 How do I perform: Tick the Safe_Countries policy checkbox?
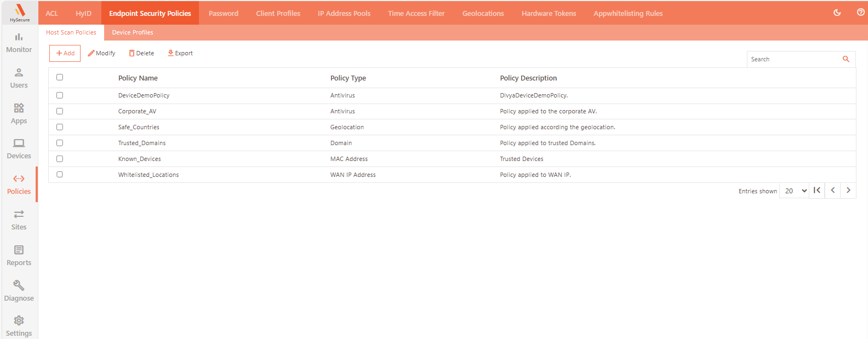pos(60,127)
